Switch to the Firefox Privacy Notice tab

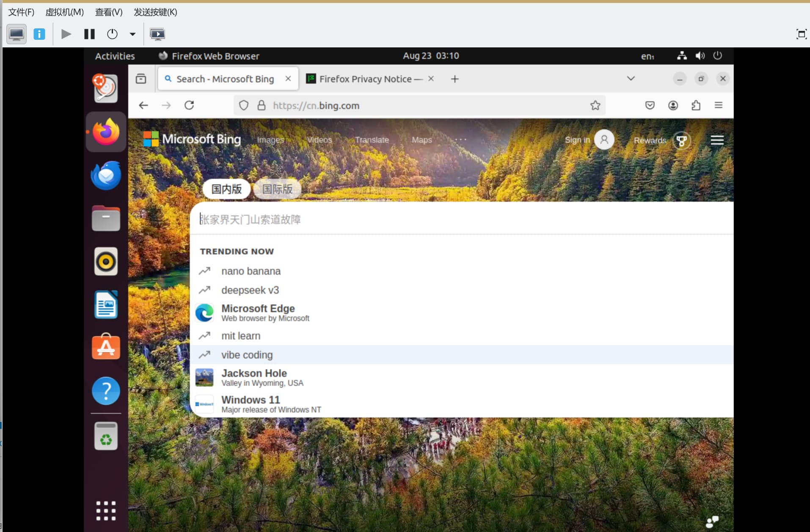point(366,79)
